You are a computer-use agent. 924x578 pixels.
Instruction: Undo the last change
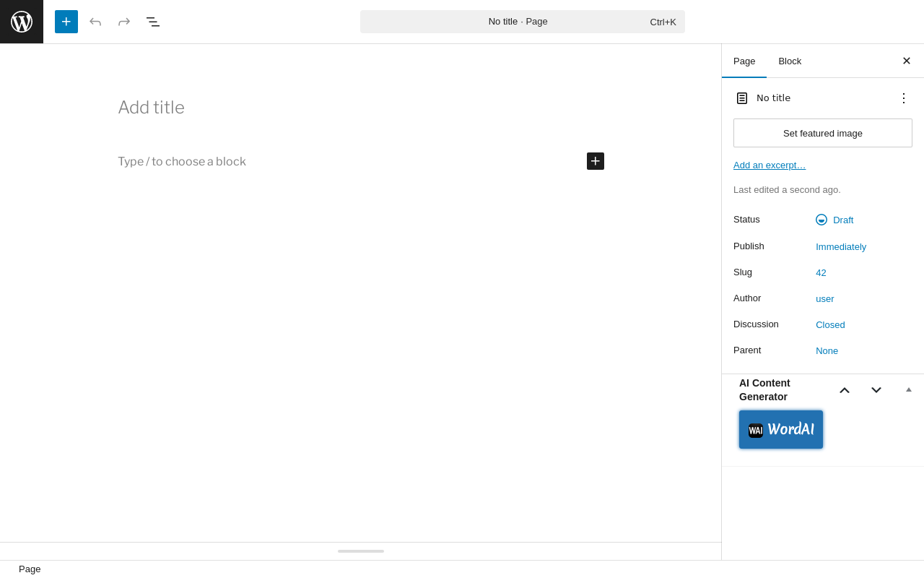pyautogui.click(x=95, y=22)
